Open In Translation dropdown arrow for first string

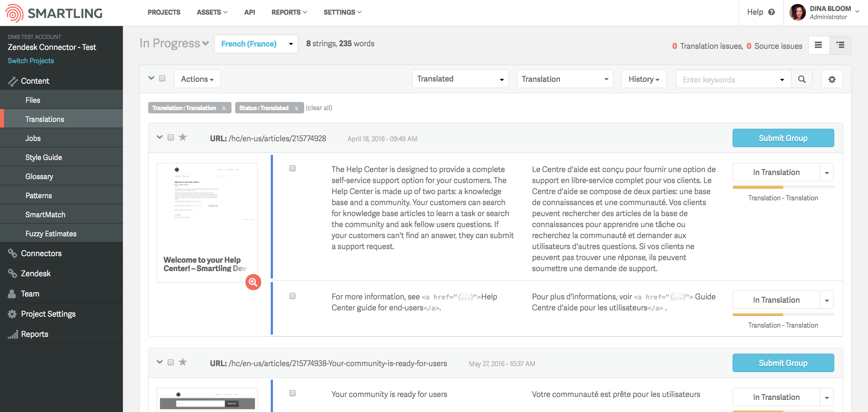[827, 173]
